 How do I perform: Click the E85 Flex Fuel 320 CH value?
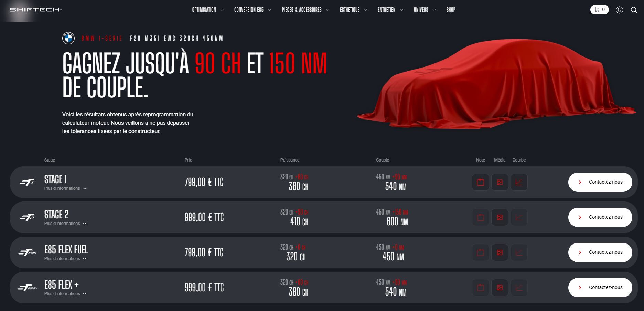tap(296, 257)
